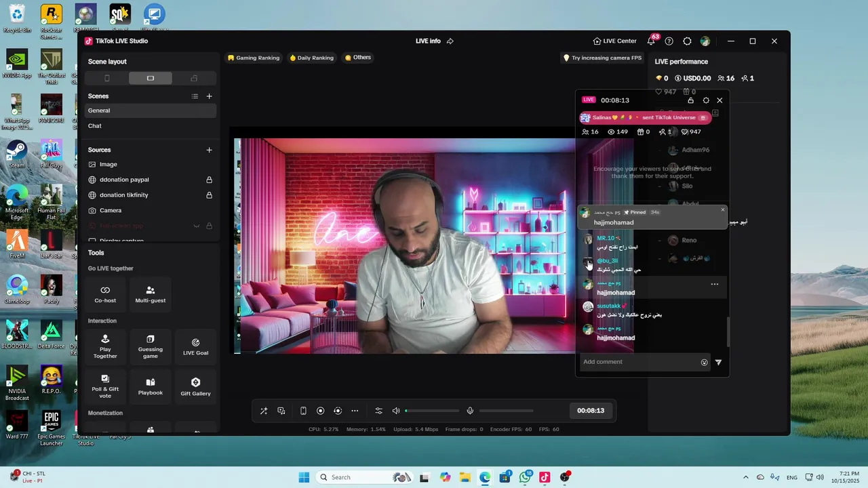Image resolution: width=868 pixels, height=488 pixels.
Task: Click the record button in bottom toolbar
Action: pos(321,411)
